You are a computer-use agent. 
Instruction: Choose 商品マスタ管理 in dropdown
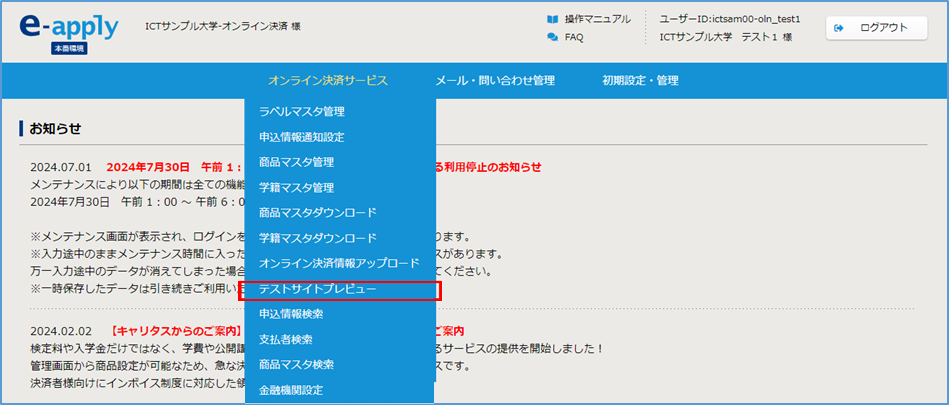coord(296,162)
